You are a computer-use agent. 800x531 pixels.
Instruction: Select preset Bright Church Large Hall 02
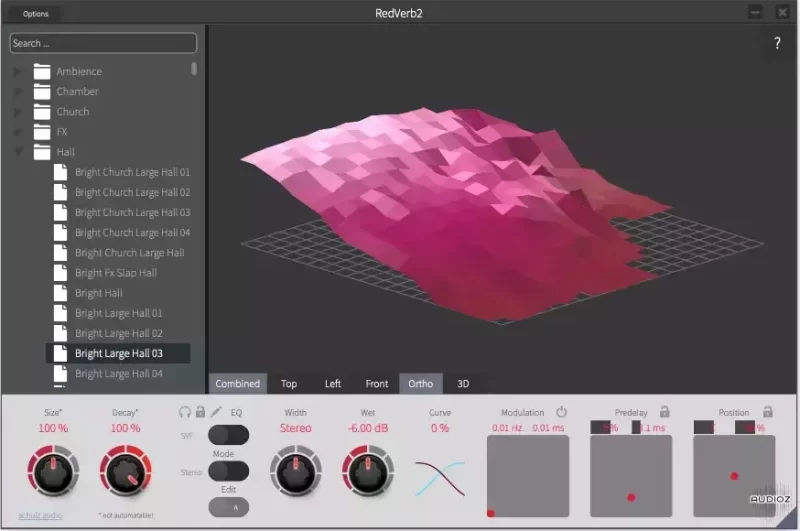[x=132, y=192]
